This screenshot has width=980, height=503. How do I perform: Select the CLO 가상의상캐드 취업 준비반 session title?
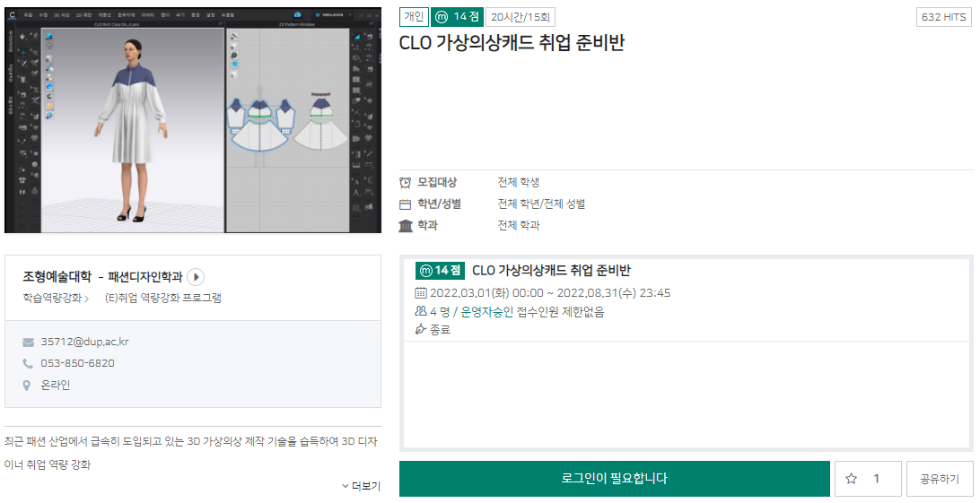tap(551, 271)
